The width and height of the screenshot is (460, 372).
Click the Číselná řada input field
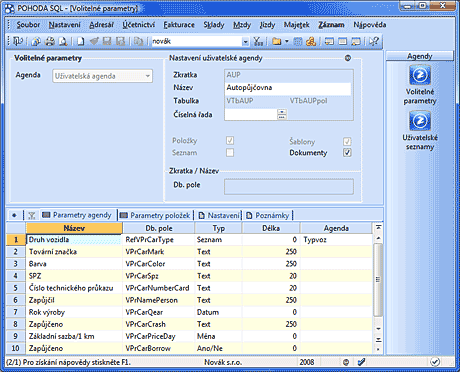click(x=251, y=114)
